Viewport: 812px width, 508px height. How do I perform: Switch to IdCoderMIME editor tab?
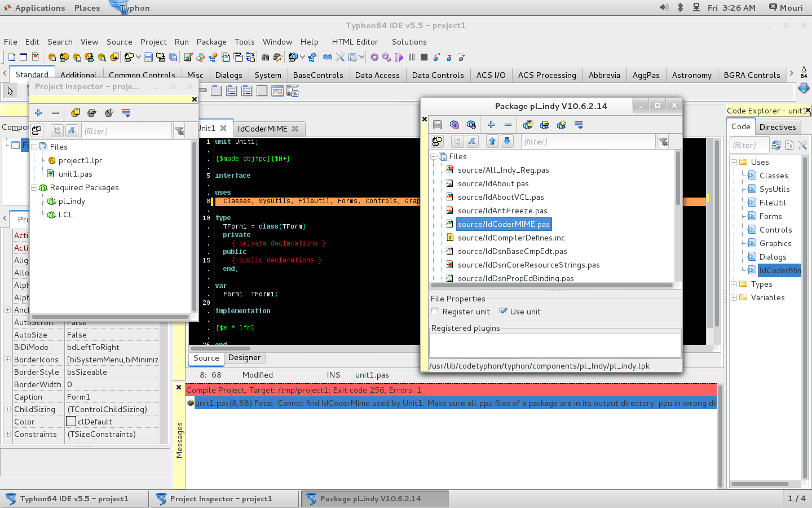[x=262, y=129]
